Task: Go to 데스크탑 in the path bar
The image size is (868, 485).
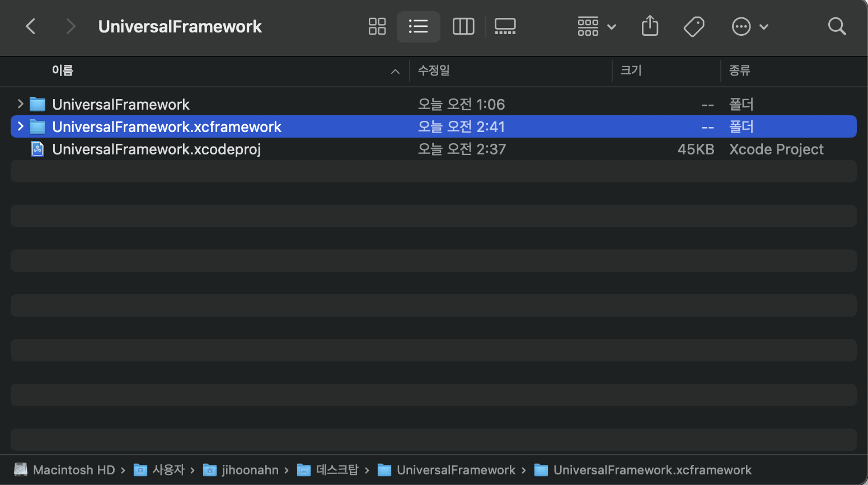Action: pos(328,470)
